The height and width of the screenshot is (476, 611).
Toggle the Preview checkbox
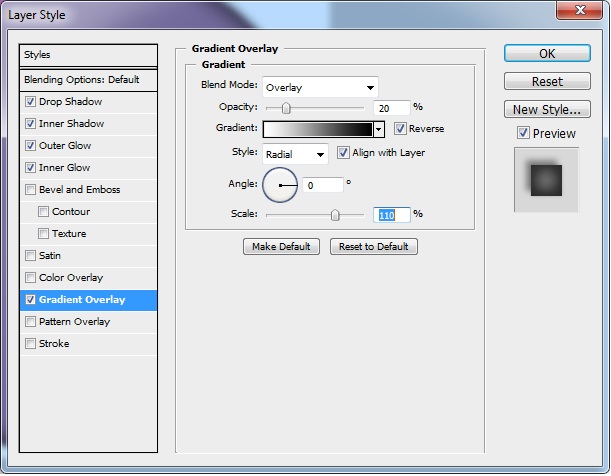pyautogui.click(x=523, y=133)
